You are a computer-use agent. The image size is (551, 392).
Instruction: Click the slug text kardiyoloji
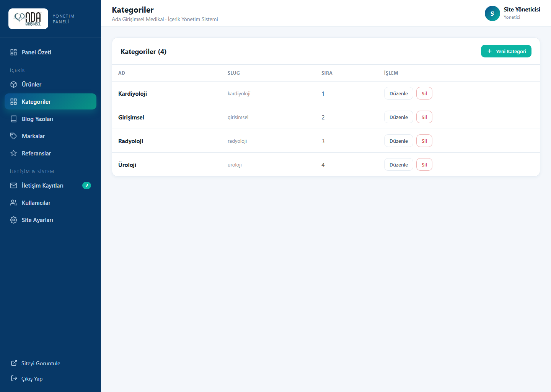click(x=239, y=94)
